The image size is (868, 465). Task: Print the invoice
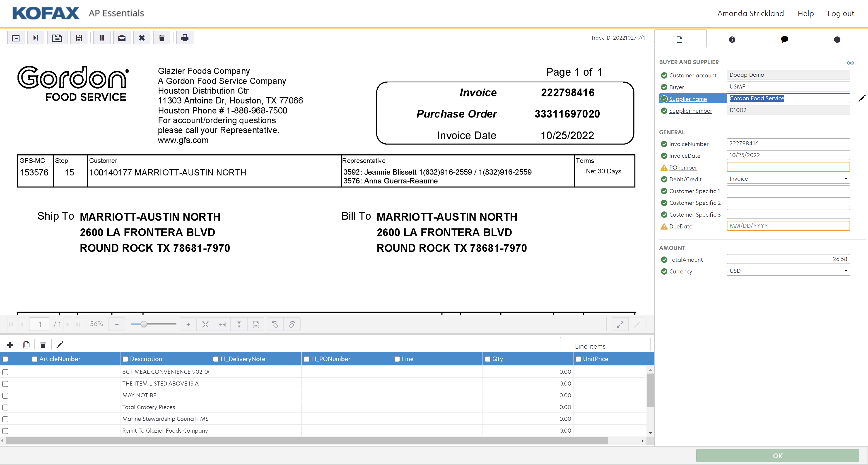click(185, 38)
